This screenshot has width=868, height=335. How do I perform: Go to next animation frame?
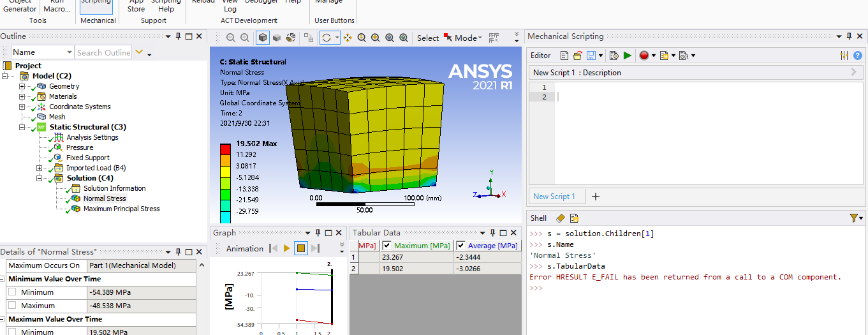tap(315, 248)
